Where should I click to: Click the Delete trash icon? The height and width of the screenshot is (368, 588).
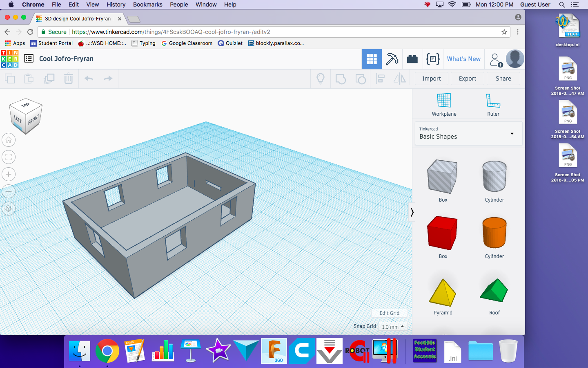pos(69,79)
